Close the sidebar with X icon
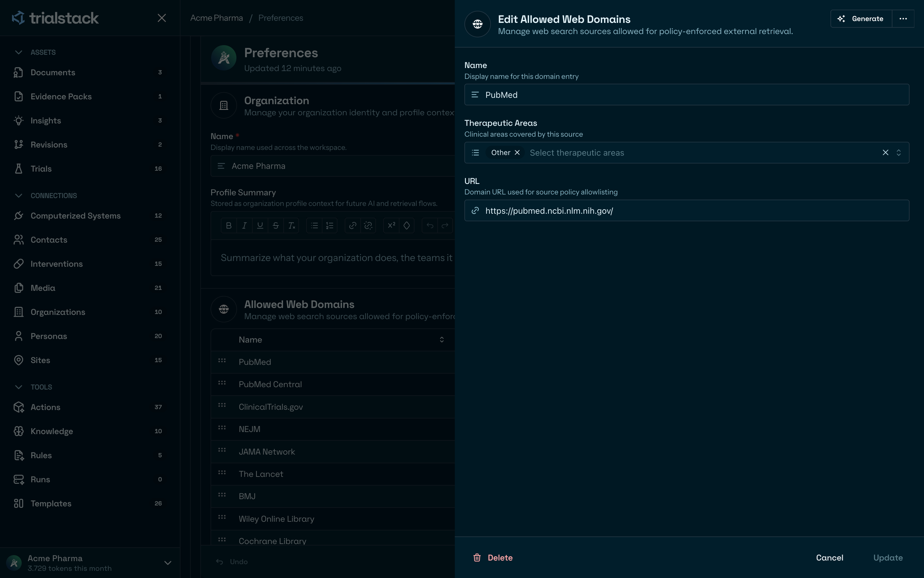The width and height of the screenshot is (924, 578). (x=162, y=18)
